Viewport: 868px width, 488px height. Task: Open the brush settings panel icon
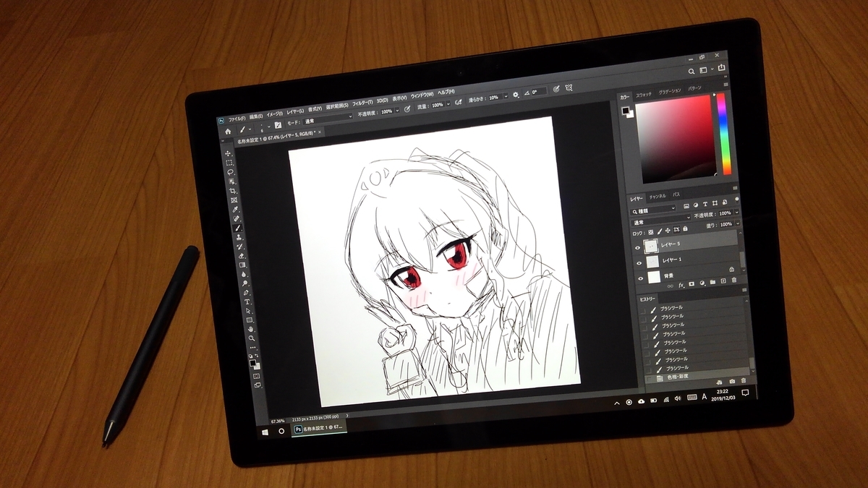(x=278, y=125)
